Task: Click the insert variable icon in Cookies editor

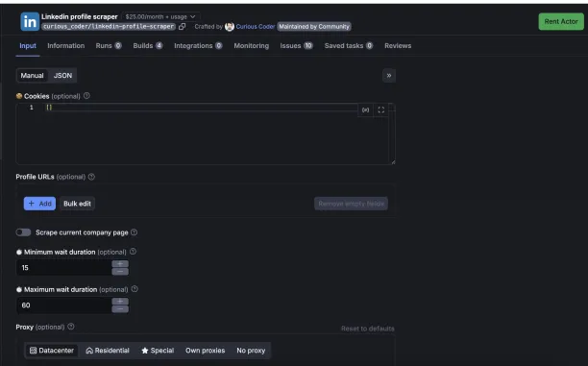Action: click(366, 110)
